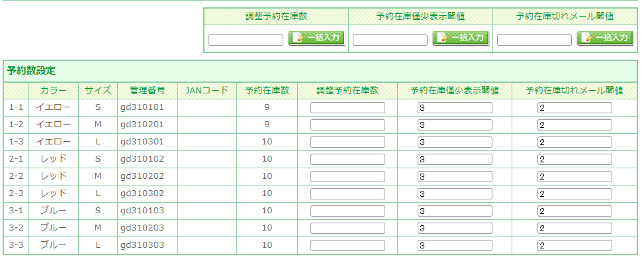Select 僅少表示閾値 field for row 2-2
Viewport: 644px width, 265px height.
(455, 177)
